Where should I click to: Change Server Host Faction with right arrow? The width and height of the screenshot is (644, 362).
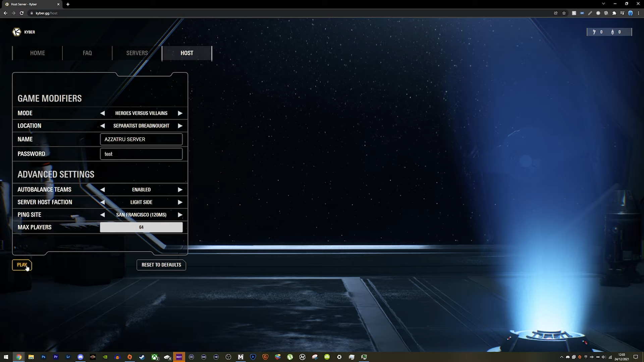[180, 202]
